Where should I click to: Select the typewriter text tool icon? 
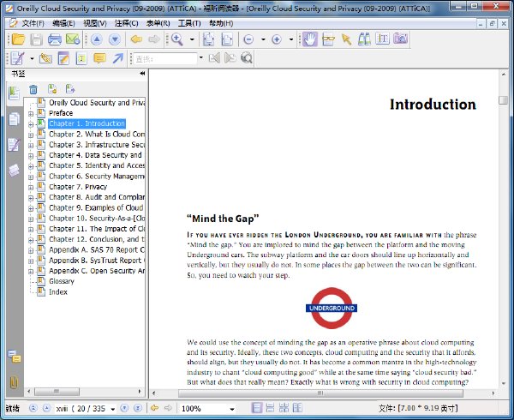pyautogui.click(x=81, y=58)
